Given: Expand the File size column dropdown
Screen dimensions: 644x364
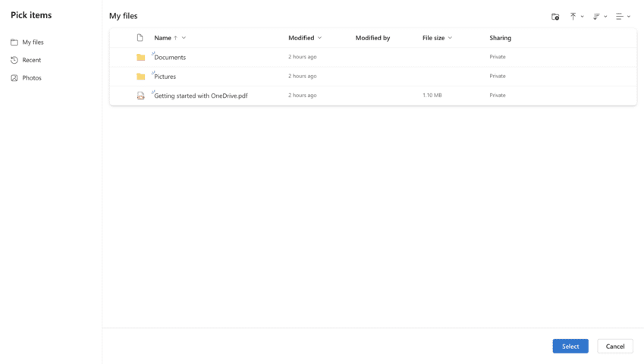Looking at the screenshot, I should click(x=450, y=38).
